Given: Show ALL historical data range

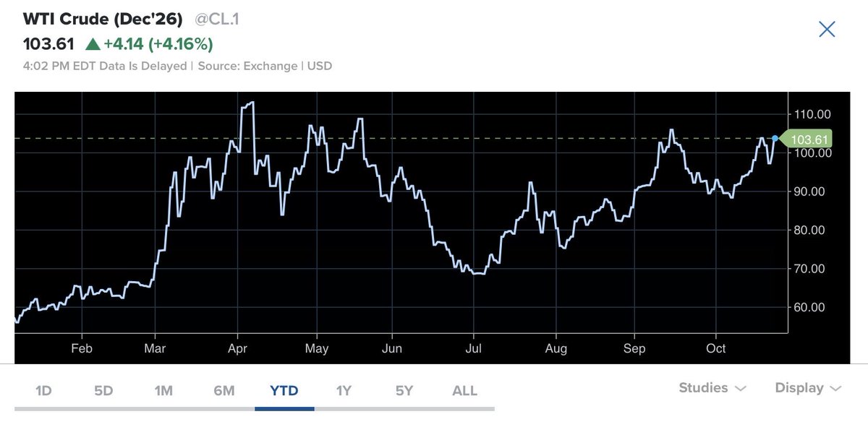Looking at the screenshot, I should (464, 391).
